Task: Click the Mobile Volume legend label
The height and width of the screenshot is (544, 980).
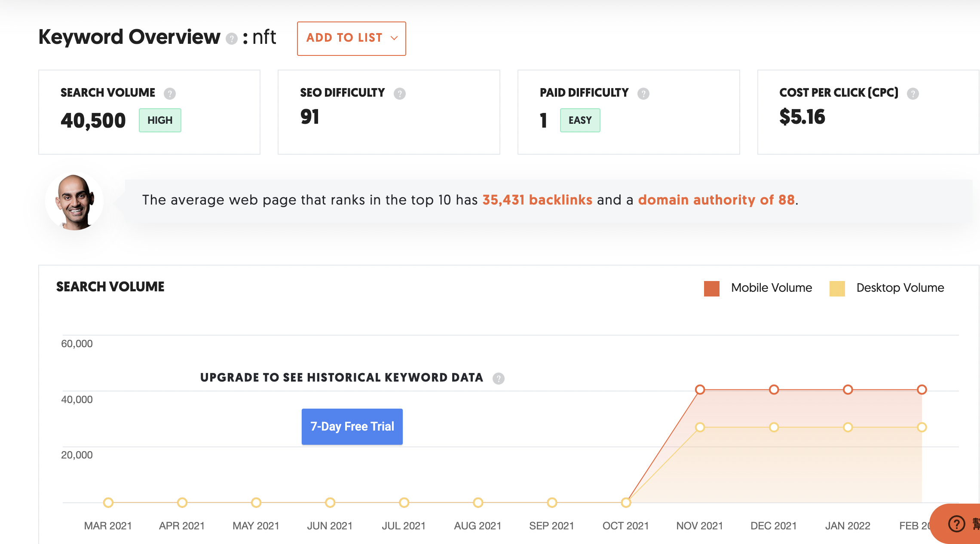Action: coord(772,288)
